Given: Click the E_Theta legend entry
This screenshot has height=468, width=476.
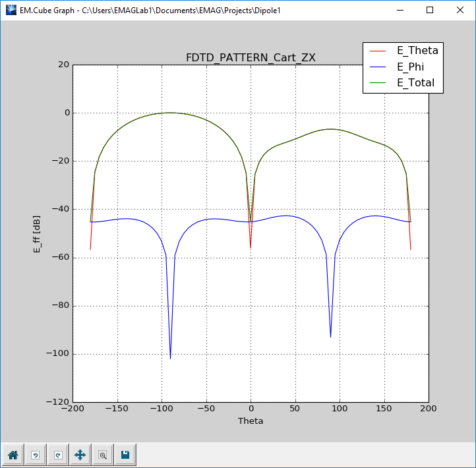Looking at the screenshot, I should [x=417, y=50].
